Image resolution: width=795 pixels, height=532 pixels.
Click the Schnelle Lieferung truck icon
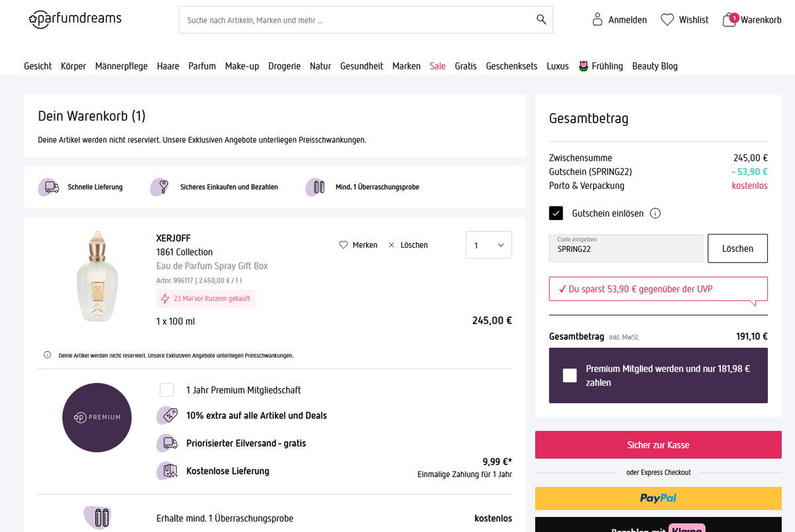[x=50, y=187]
